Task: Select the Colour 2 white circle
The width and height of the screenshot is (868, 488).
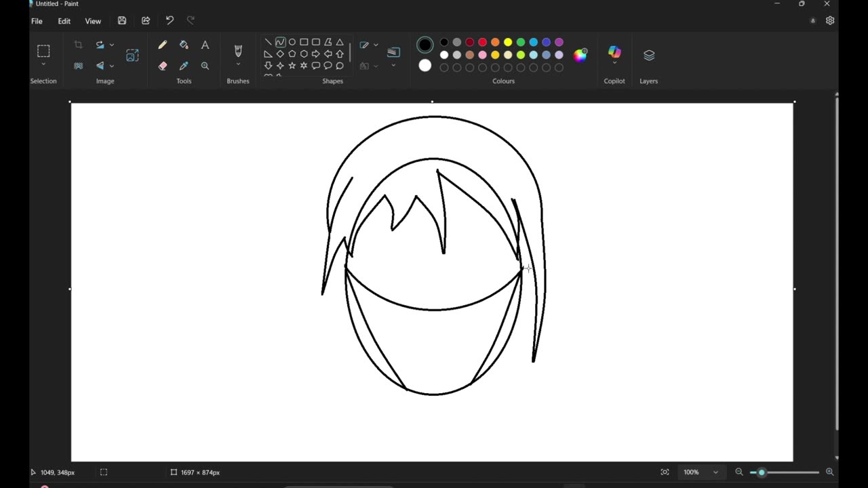Action: coord(425,66)
